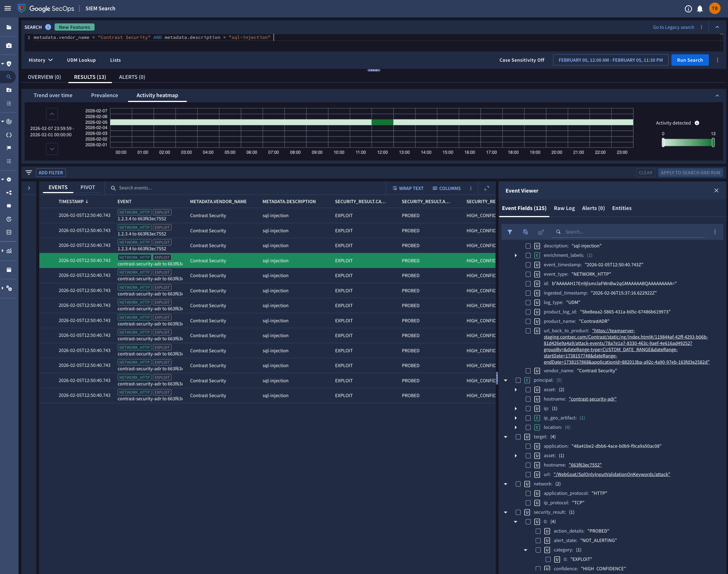Switch to the Raw Log tab
The width and height of the screenshot is (728, 574).
(x=564, y=208)
